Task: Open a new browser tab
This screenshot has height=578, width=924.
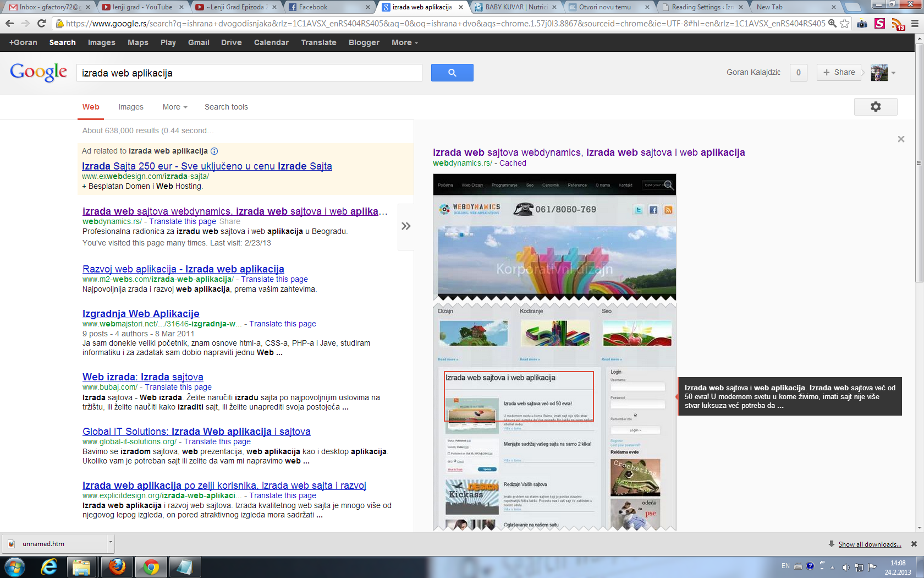Action: click(x=852, y=7)
